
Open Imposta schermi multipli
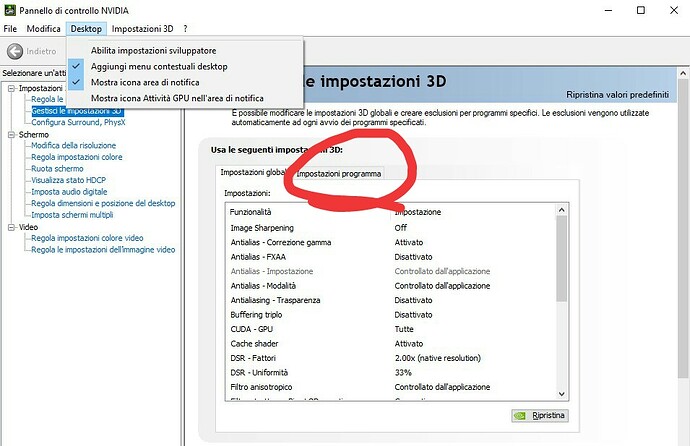72,215
